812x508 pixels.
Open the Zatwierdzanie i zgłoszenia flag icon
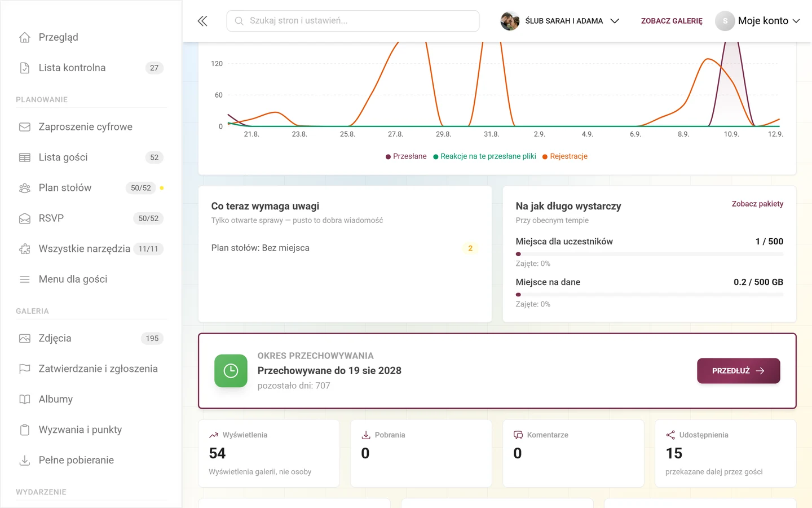point(25,369)
